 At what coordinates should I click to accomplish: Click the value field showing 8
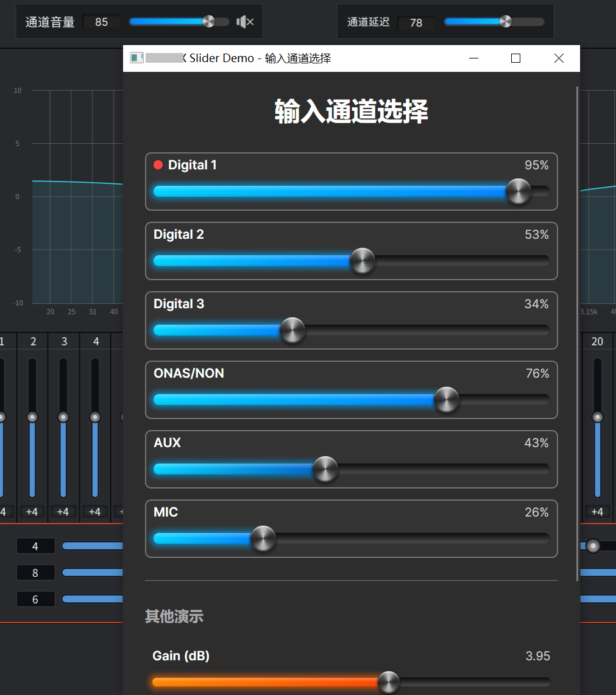click(35, 572)
